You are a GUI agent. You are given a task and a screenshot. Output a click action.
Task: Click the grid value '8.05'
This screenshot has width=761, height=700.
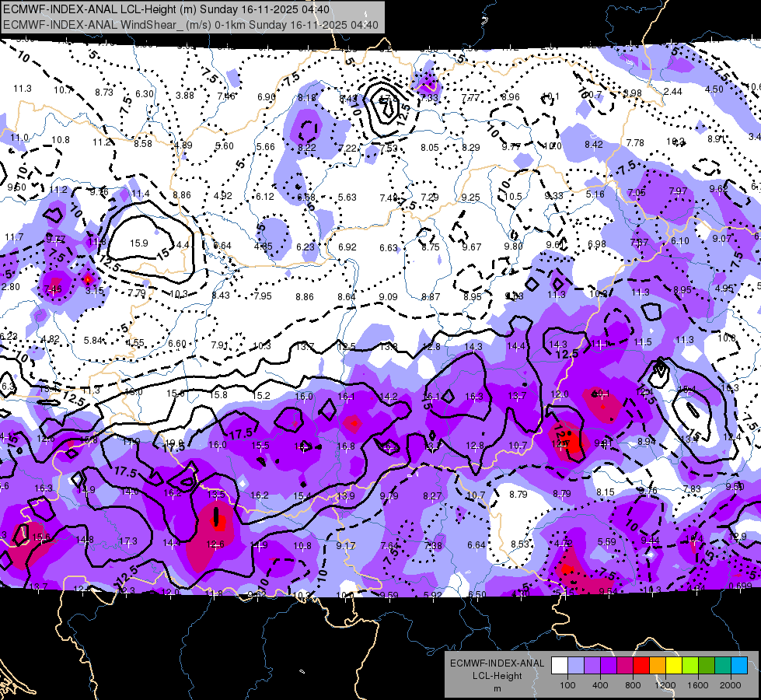430,147
